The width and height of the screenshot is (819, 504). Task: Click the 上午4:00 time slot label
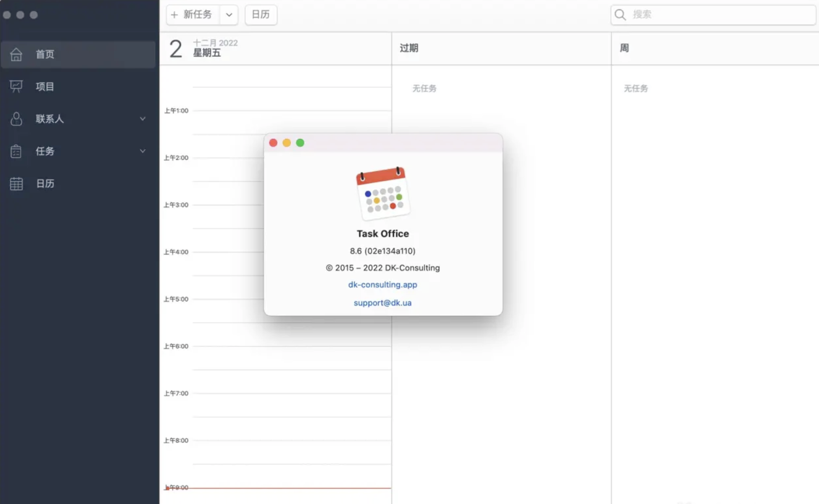click(176, 252)
